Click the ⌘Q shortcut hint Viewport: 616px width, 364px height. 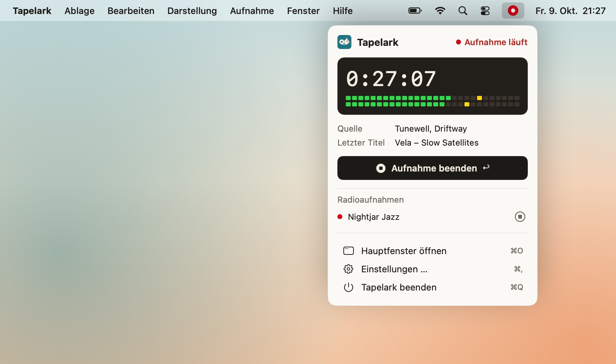[x=517, y=287]
